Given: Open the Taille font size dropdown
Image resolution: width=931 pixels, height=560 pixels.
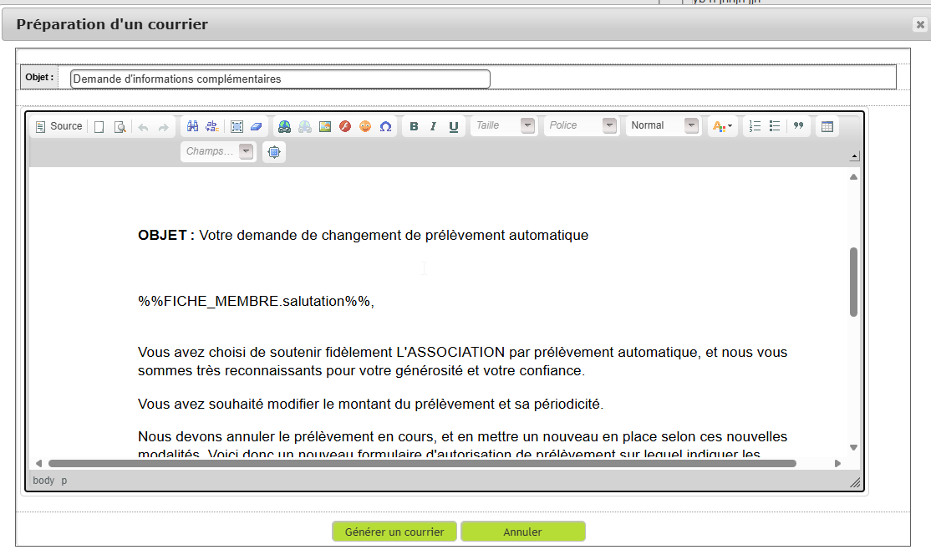Looking at the screenshot, I should pyautogui.click(x=503, y=125).
